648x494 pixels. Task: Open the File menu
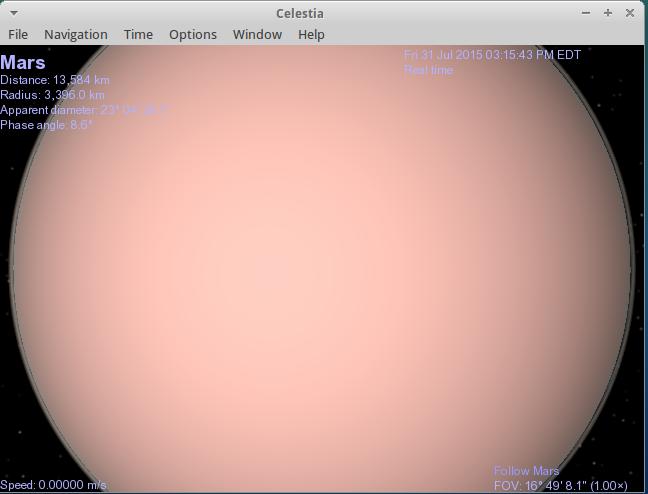coord(18,34)
